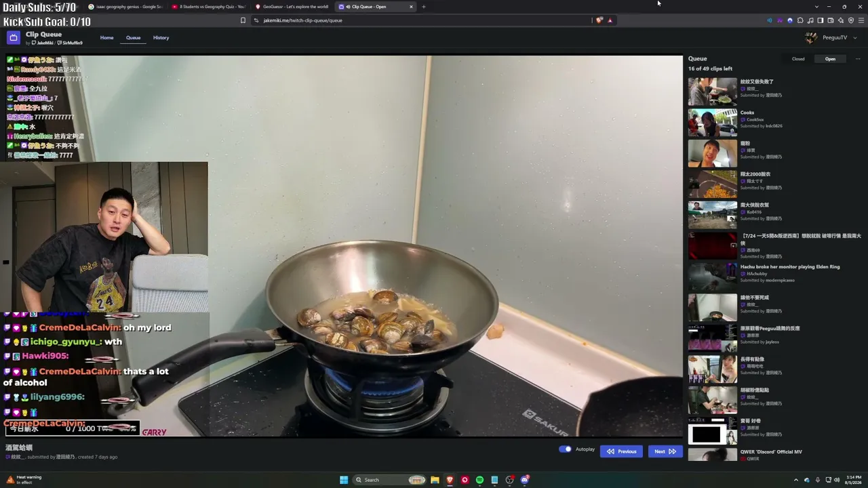Image resolution: width=868 pixels, height=488 pixels.
Task: Open File Explorer from the taskbar
Action: tap(435, 480)
